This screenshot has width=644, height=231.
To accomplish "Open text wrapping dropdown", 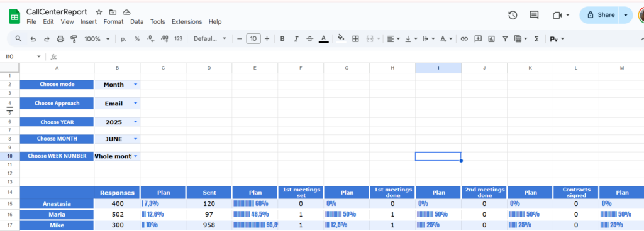I will (x=429, y=39).
